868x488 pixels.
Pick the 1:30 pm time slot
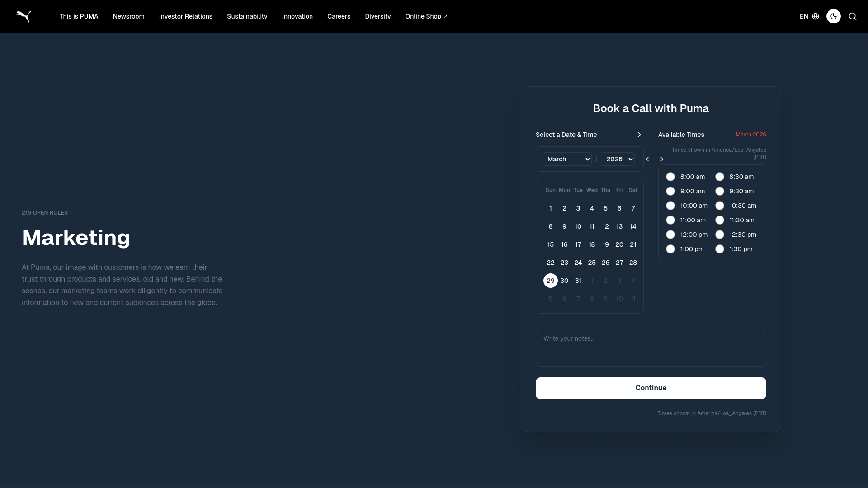click(720, 249)
